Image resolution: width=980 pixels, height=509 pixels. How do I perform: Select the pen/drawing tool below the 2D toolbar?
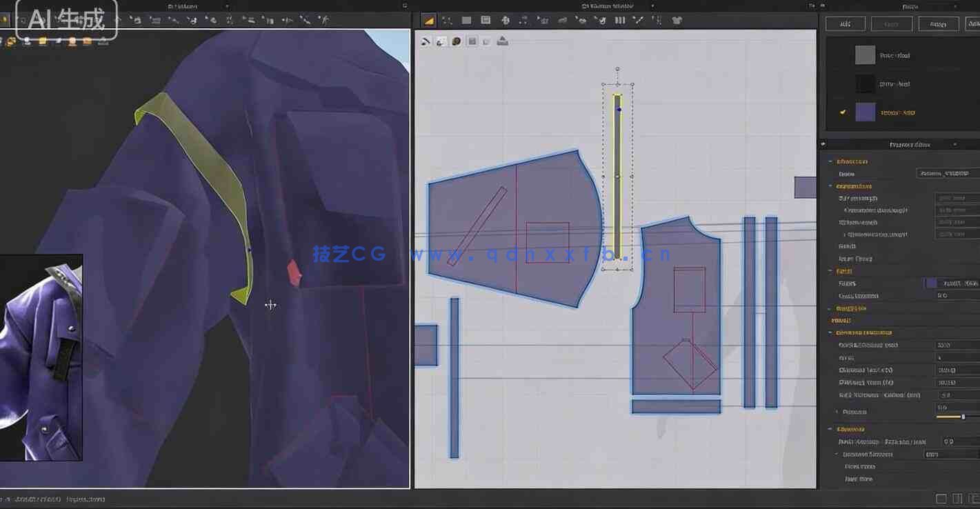[426, 41]
